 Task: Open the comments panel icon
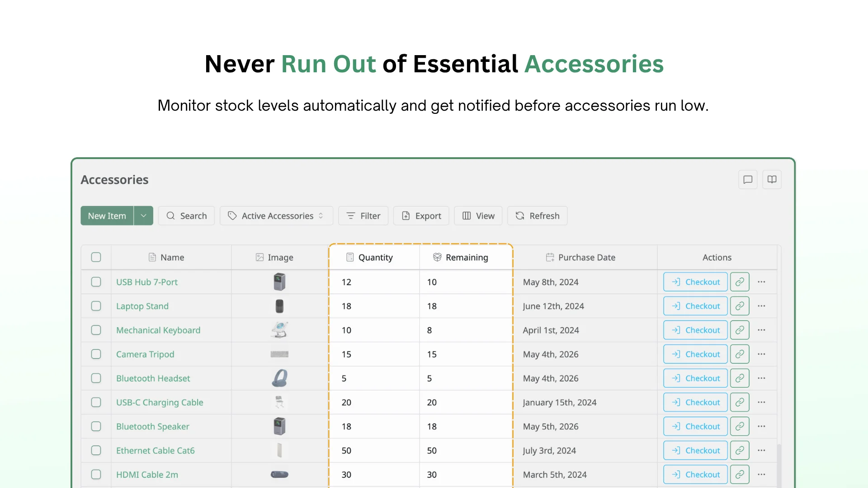(x=748, y=179)
